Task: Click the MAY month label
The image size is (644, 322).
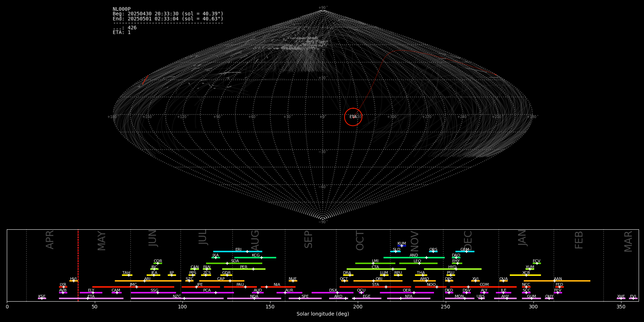Action: [102, 241]
